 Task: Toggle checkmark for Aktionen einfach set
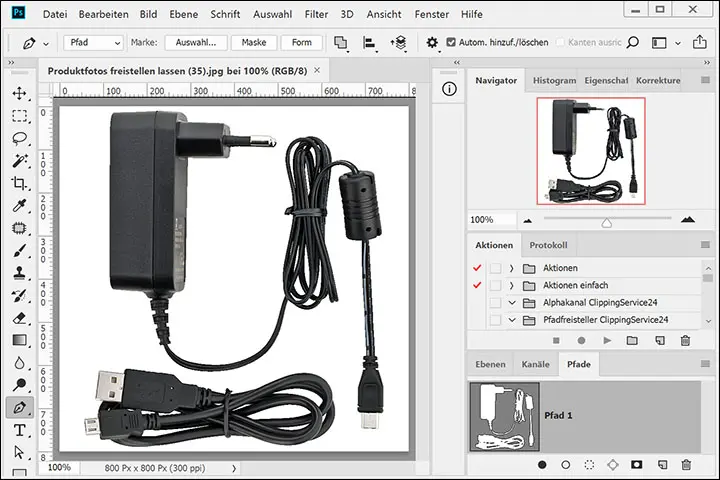[x=475, y=285]
